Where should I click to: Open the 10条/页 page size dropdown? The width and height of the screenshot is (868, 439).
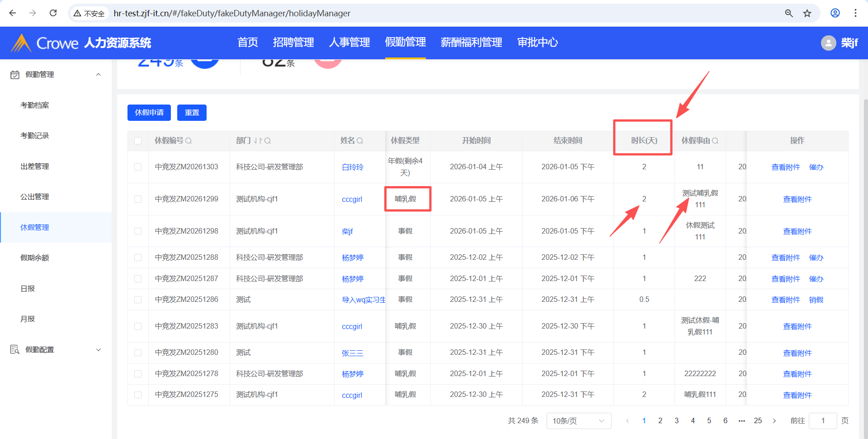pyautogui.click(x=578, y=421)
